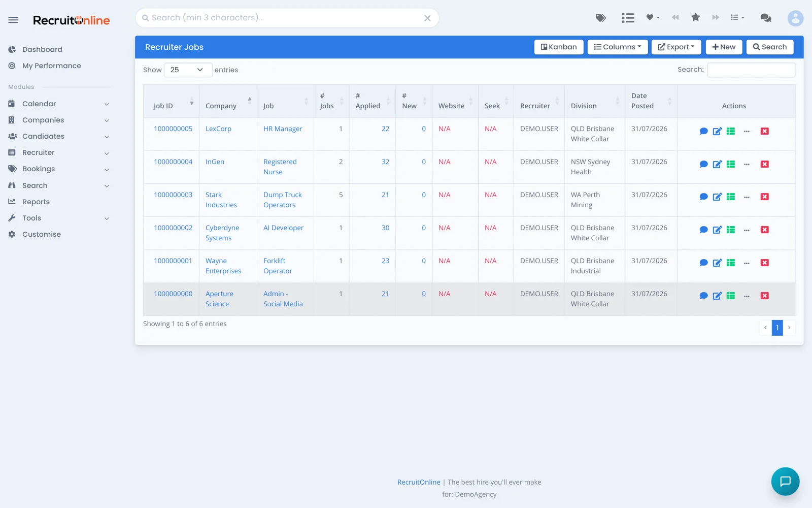Go to My Performance
Image resolution: width=812 pixels, height=508 pixels.
(51, 66)
